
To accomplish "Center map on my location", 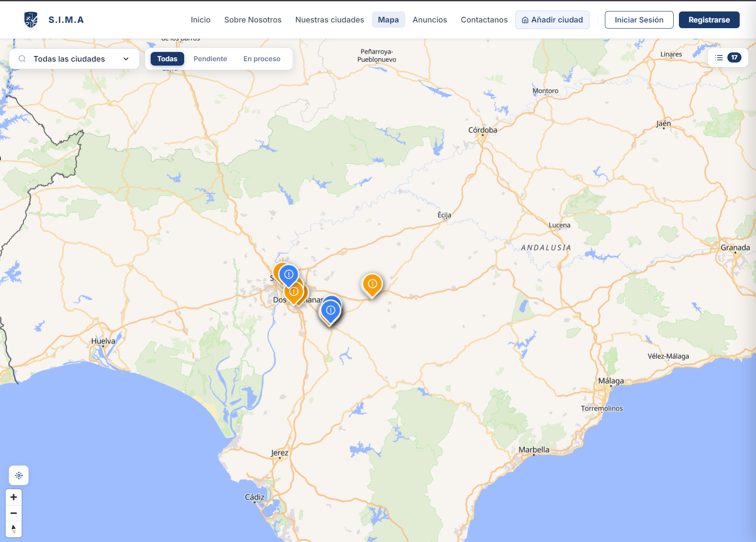I will click(x=19, y=476).
